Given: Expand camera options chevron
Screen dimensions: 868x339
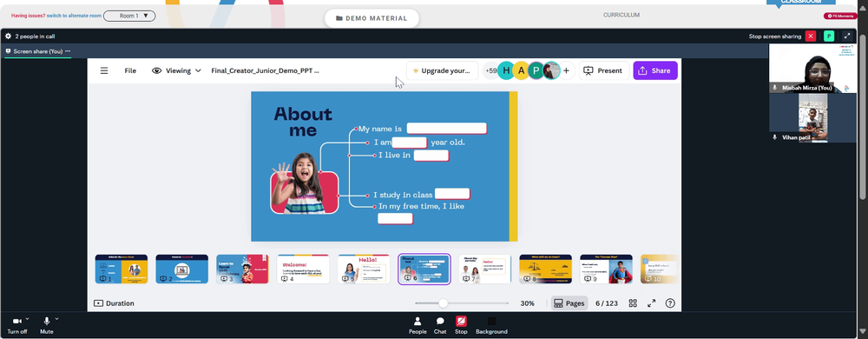Looking at the screenshot, I should (x=28, y=320).
